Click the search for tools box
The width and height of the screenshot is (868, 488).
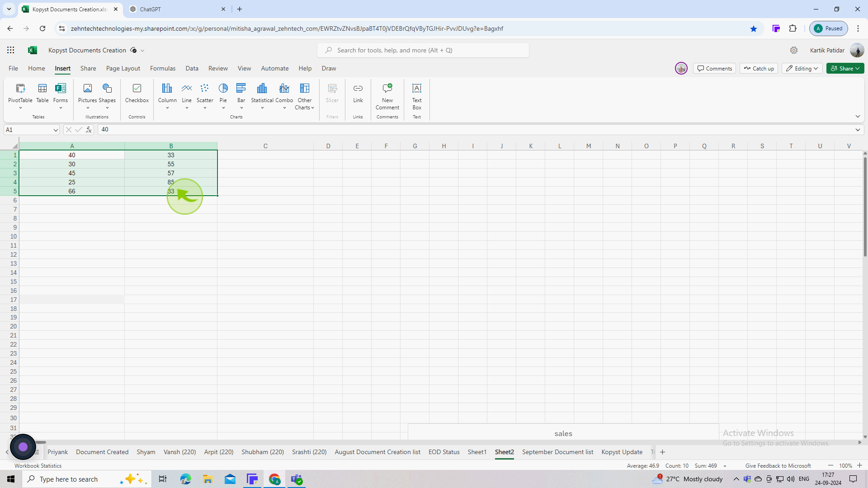click(423, 50)
